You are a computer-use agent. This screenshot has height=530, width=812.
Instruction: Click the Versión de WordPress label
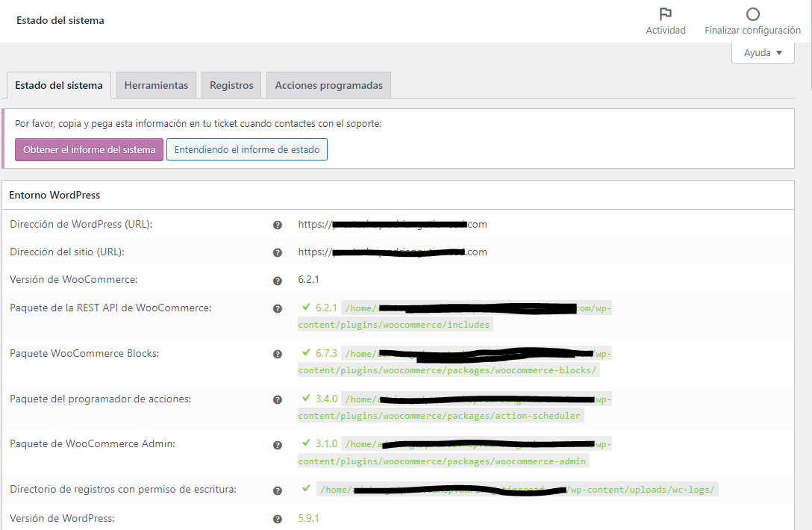(x=62, y=518)
